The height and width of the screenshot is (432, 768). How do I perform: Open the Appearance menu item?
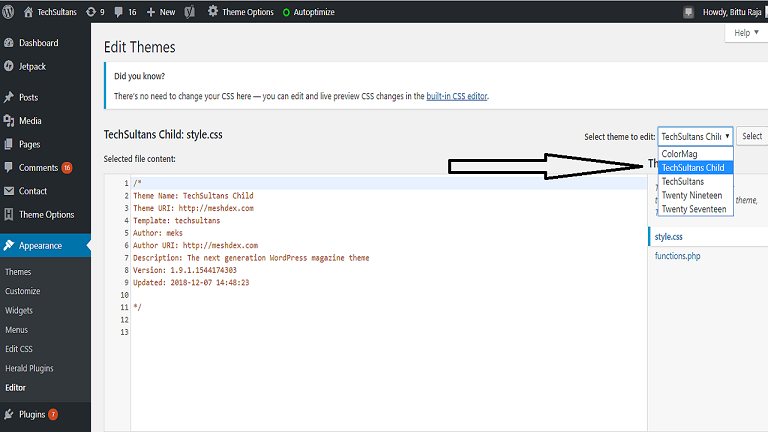[x=40, y=245]
